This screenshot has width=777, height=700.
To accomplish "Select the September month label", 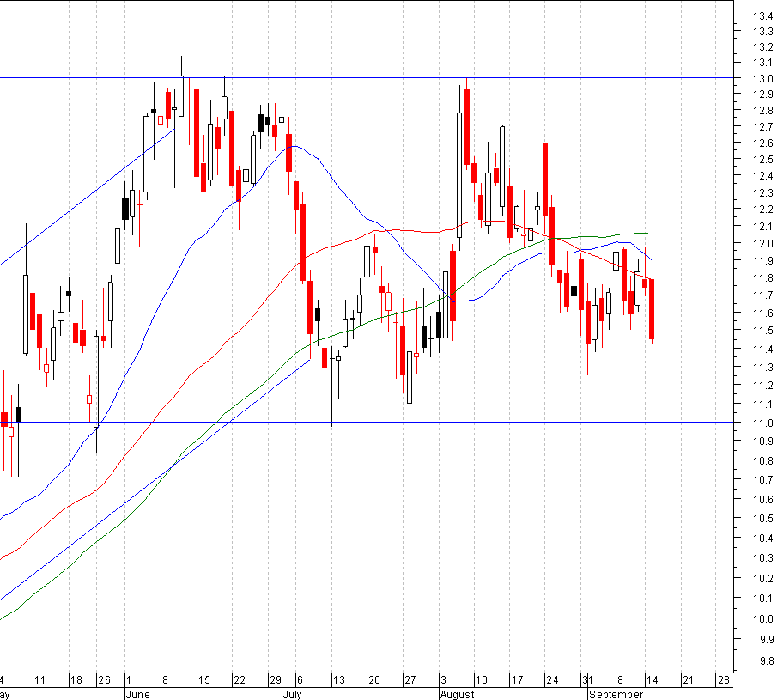I will (616, 694).
